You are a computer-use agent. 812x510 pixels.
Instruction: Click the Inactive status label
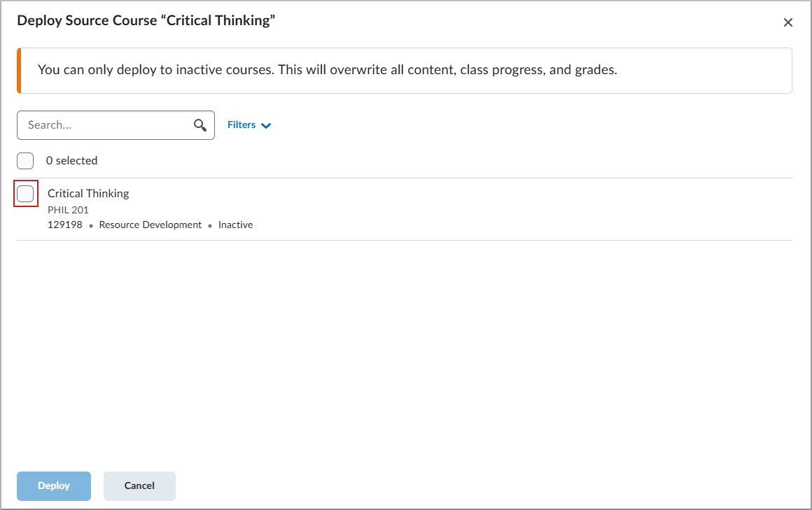click(x=235, y=225)
